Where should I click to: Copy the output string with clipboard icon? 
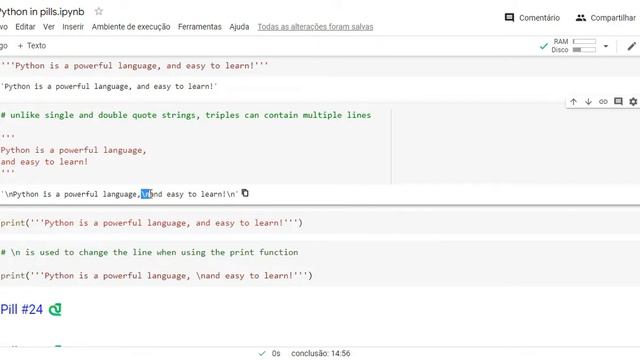click(245, 193)
